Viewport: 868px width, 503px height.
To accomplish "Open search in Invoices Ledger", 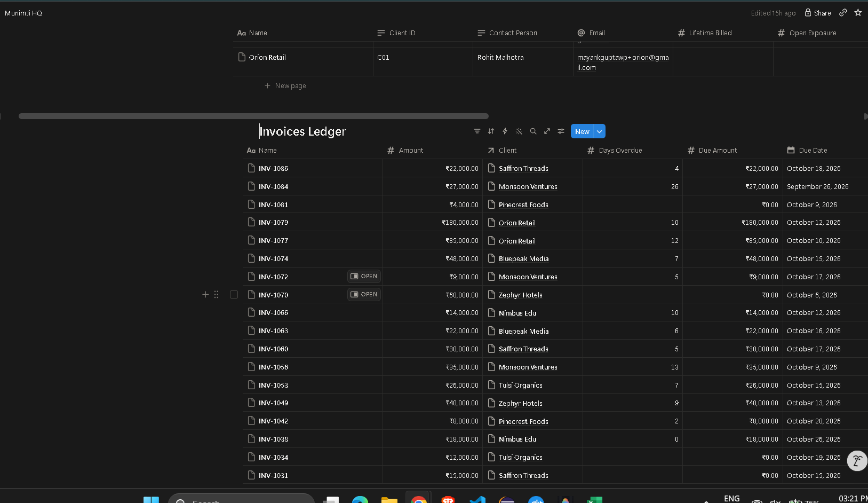I will click(x=533, y=131).
